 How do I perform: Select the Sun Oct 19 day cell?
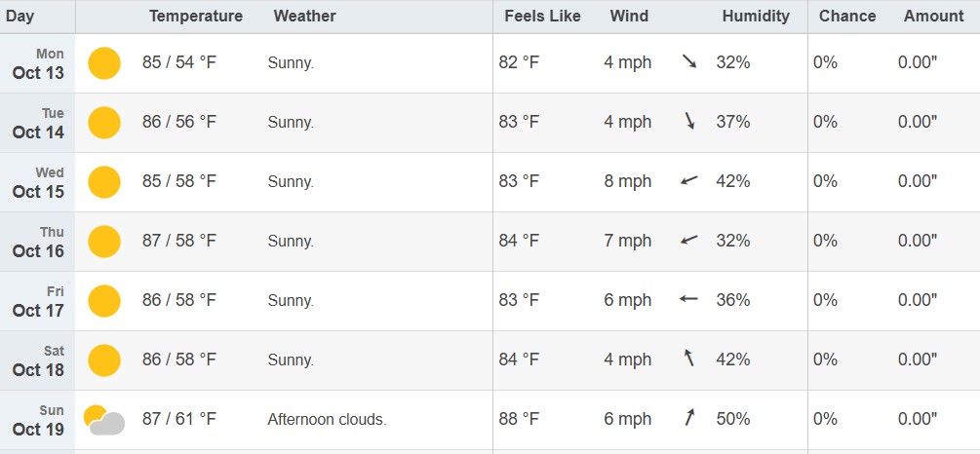pos(39,420)
